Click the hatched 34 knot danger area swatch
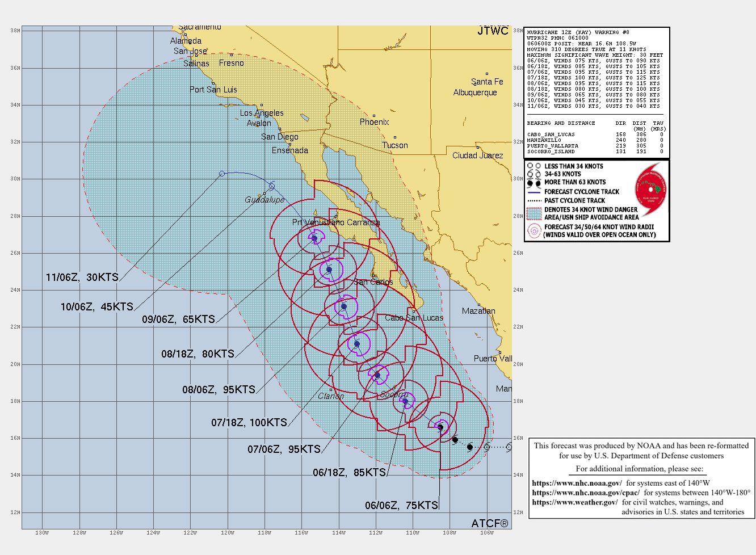 tap(534, 213)
